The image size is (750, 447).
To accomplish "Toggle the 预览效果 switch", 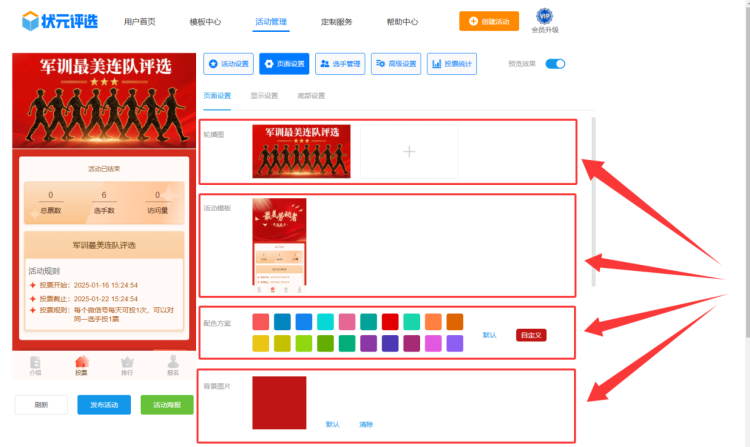I will 555,64.
